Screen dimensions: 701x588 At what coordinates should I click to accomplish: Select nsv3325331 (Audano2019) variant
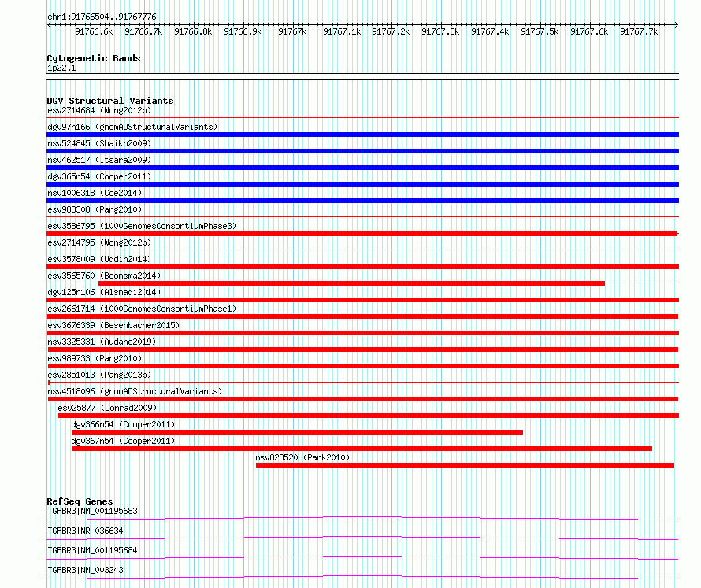pyautogui.click(x=102, y=342)
